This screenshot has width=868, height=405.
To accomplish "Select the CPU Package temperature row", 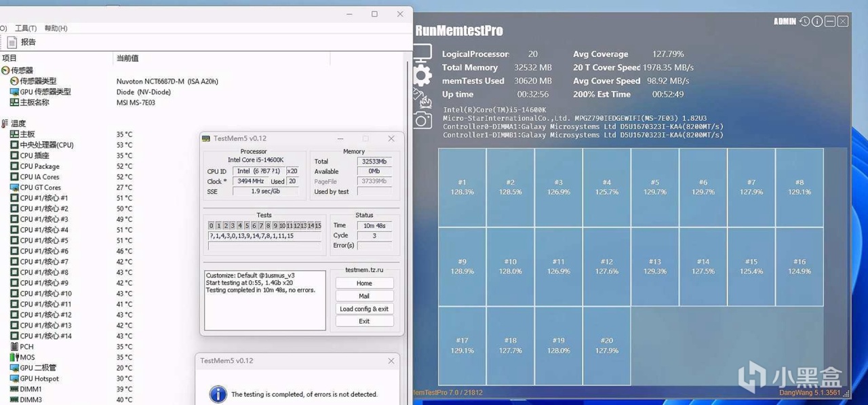I will click(71, 166).
